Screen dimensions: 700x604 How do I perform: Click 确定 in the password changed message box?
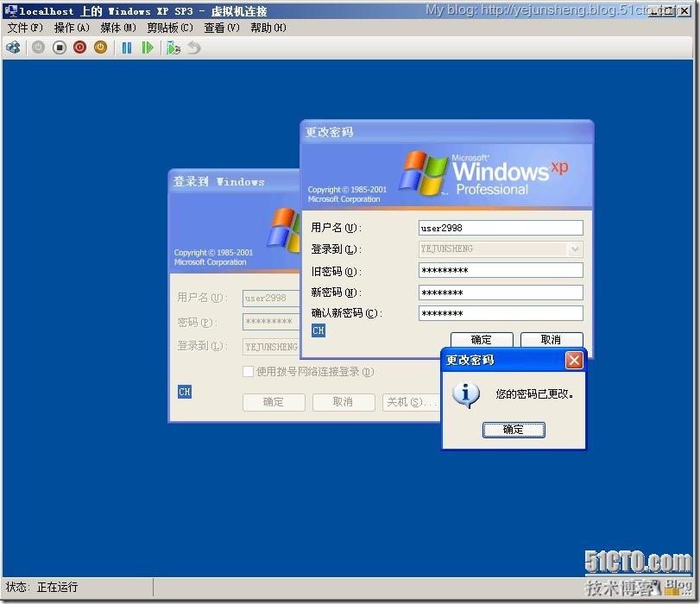(x=514, y=430)
